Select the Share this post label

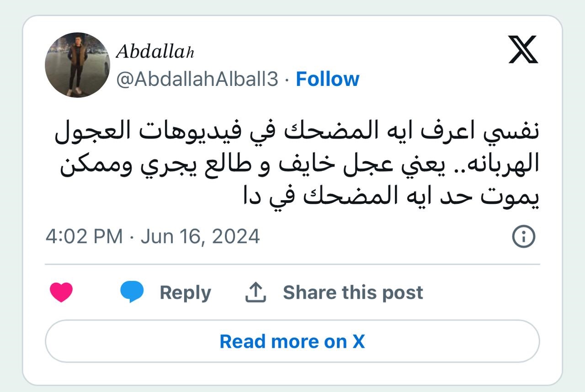tap(353, 292)
